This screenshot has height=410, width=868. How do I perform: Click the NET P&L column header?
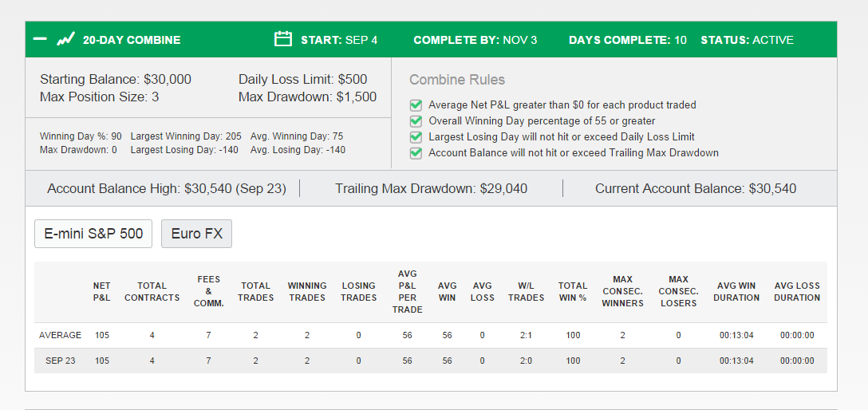tap(102, 292)
